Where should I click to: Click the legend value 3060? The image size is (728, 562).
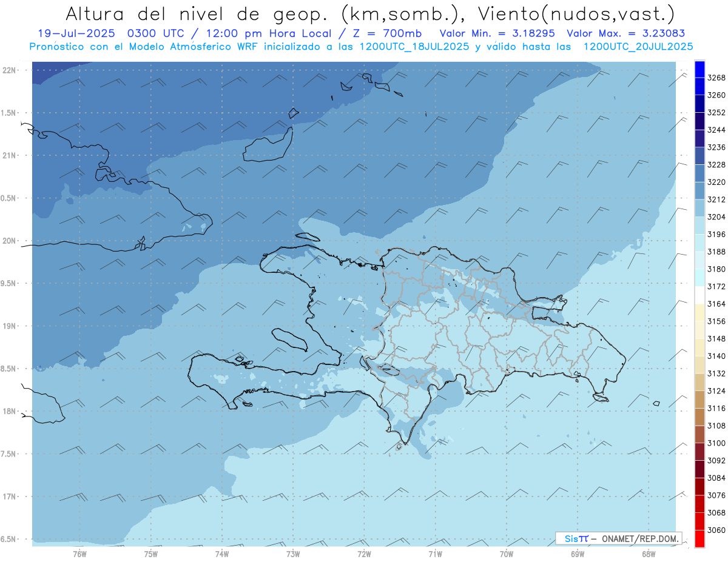pyautogui.click(x=716, y=530)
